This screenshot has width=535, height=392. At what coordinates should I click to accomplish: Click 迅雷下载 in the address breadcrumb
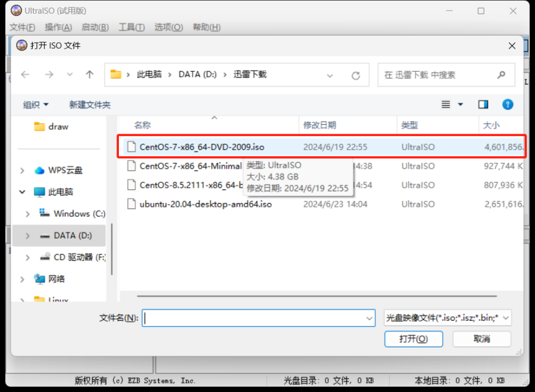point(250,74)
